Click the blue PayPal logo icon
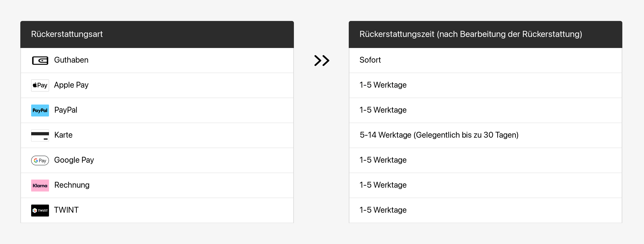The width and height of the screenshot is (644, 244). 40,110
